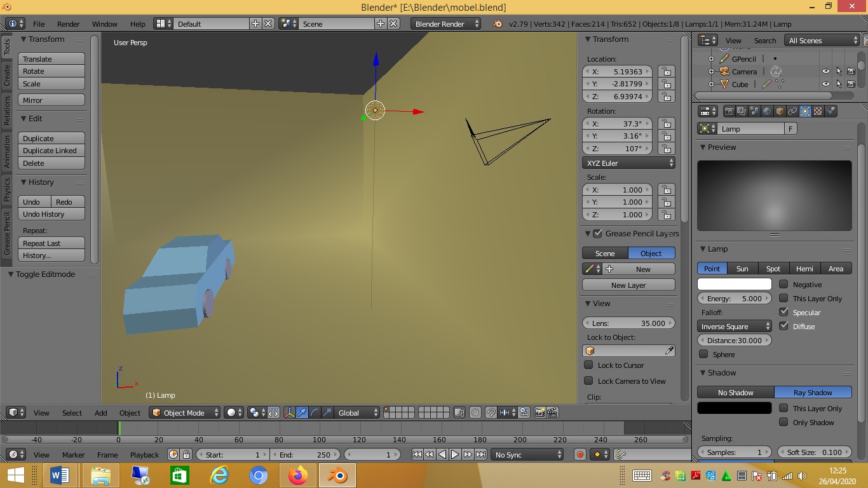The image size is (868, 488).
Task: Switch lamp type to Spot
Action: [x=773, y=268]
